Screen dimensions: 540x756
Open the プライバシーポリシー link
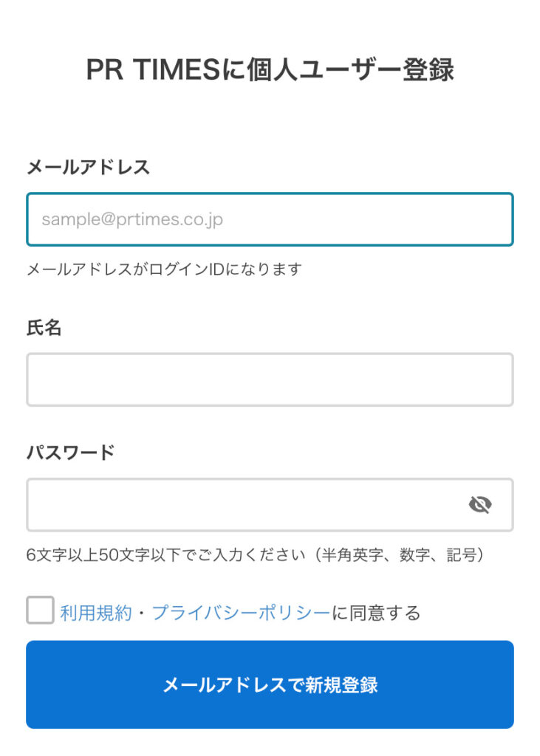tap(240, 613)
